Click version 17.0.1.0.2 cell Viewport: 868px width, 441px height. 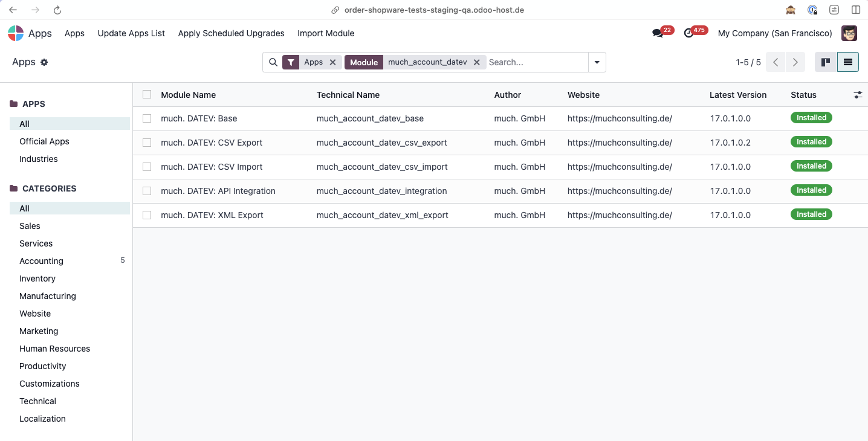click(730, 143)
